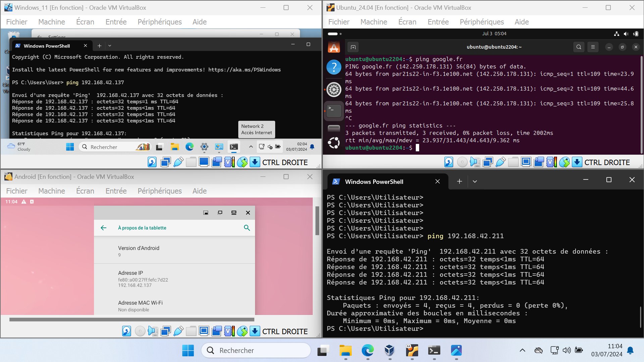This screenshot has width=644, height=362.
Task: Click Ubuntu top-bar system status icons
Action: [626, 34]
